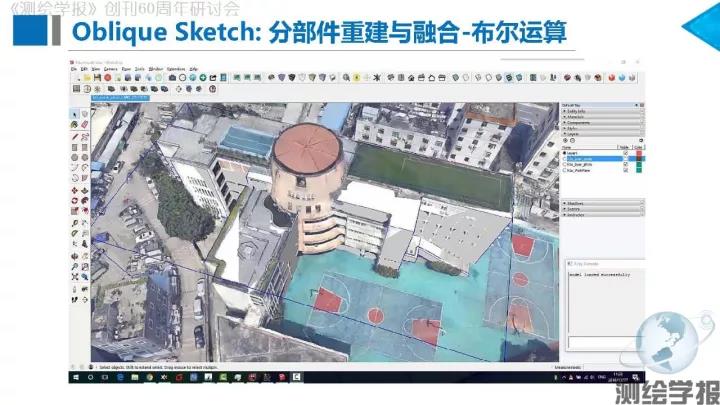The height and width of the screenshot is (405, 720).
Task: Select the Pan hand tool
Action: (x=85, y=256)
